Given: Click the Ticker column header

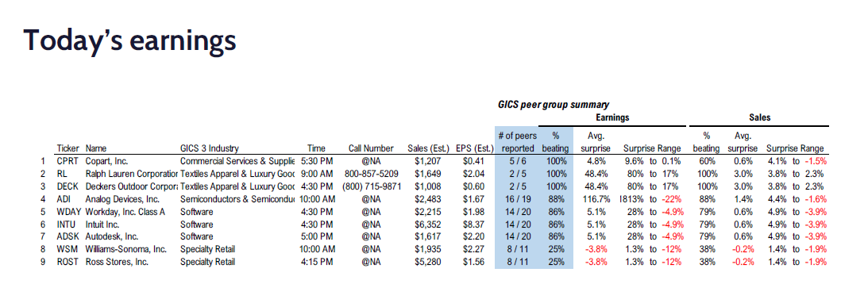Looking at the screenshot, I should 68,148.
